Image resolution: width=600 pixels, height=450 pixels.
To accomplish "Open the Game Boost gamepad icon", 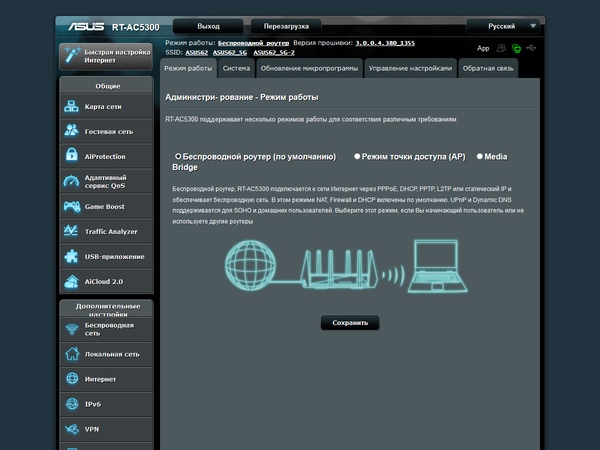I will tap(71, 206).
